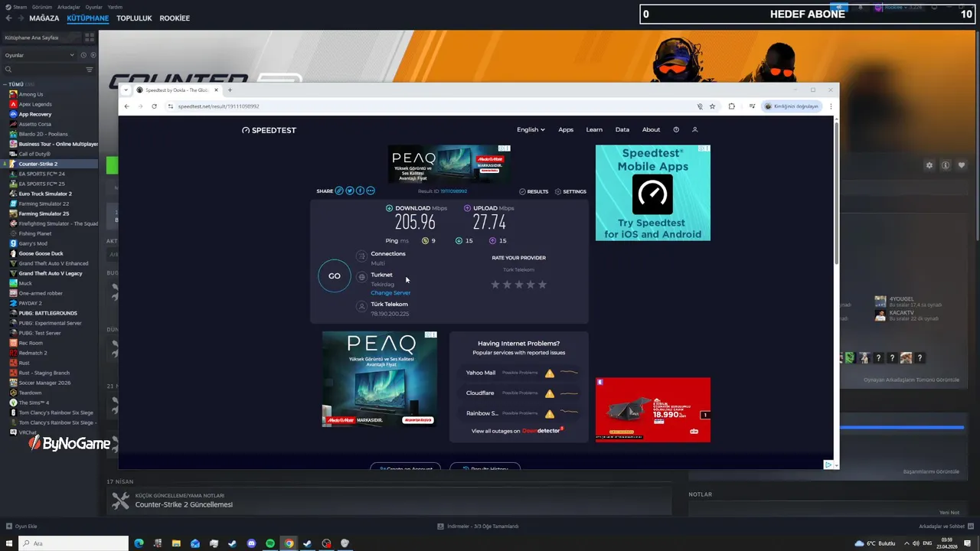The height and width of the screenshot is (551, 980).
Task: Click Oyun Ekle in Steam
Action: point(21,527)
